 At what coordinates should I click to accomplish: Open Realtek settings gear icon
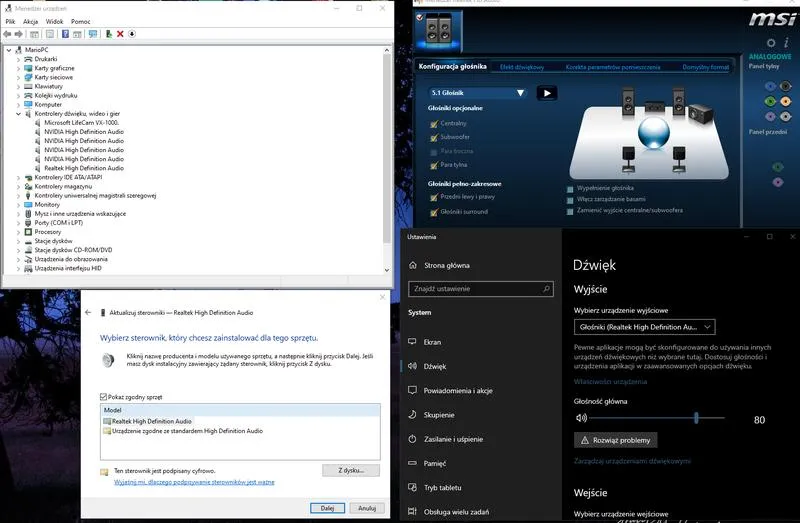770,42
